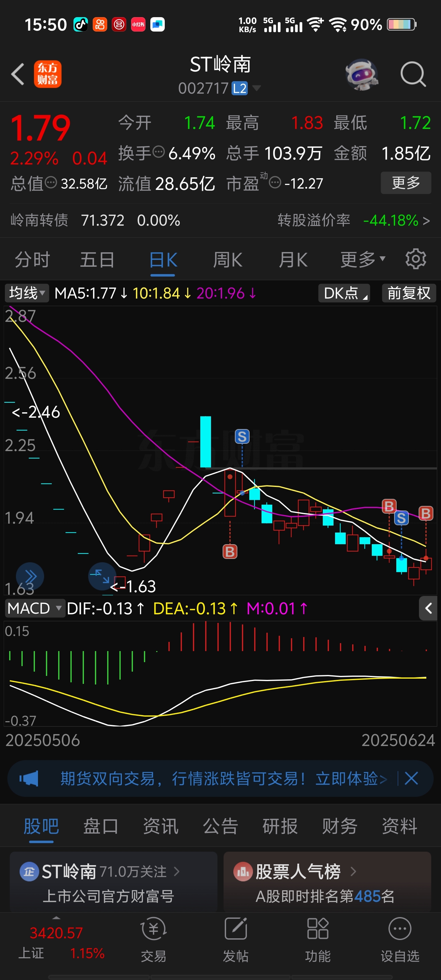Viewport: 441px width, 980px height.
Task: Collapse the side panel chevron arrow
Action: tap(428, 608)
